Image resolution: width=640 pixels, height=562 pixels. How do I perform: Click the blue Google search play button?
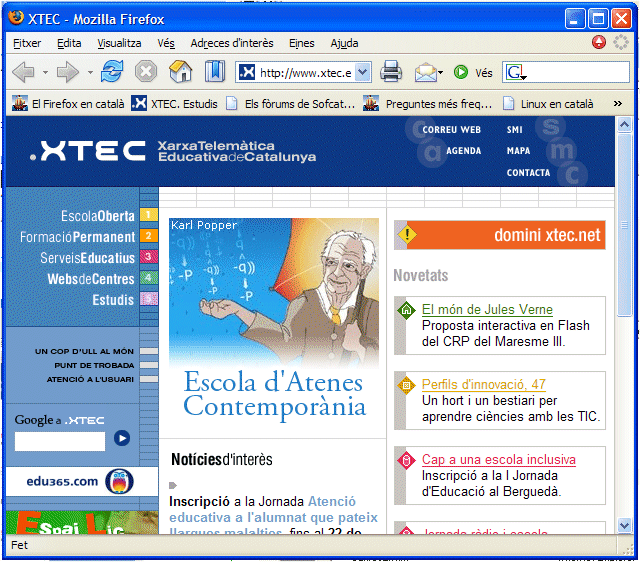point(122,438)
